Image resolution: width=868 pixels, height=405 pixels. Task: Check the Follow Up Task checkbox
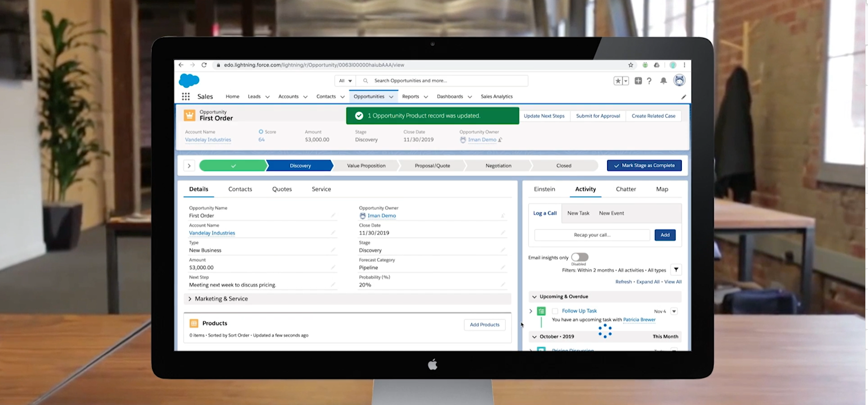pos(555,311)
